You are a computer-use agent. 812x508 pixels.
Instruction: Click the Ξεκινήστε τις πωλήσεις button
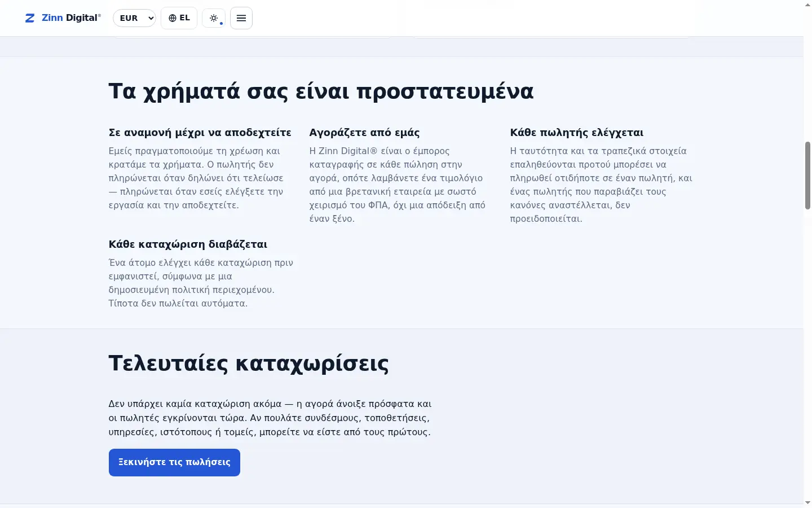coord(174,462)
